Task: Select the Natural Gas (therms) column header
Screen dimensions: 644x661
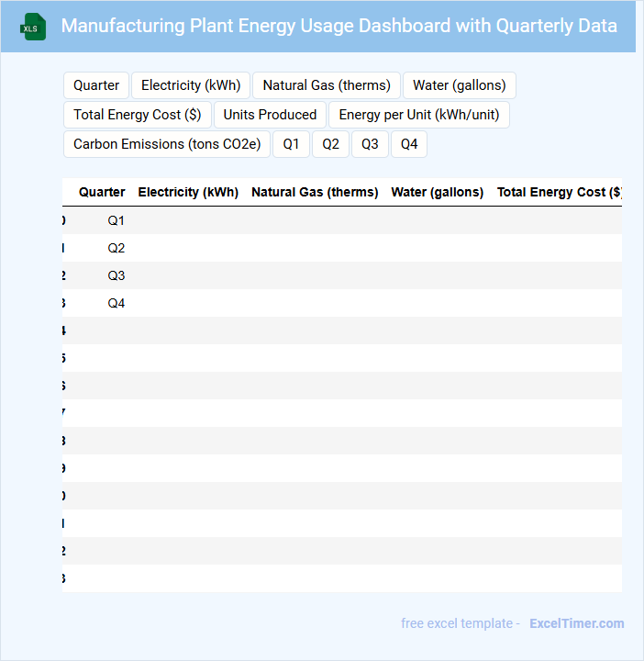Action: click(x=315, y=192)
